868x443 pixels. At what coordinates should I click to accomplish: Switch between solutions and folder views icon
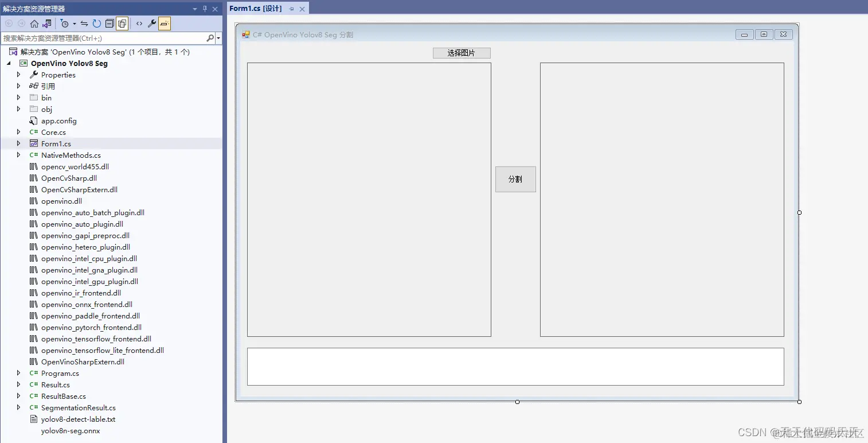(x=47, y=24)
